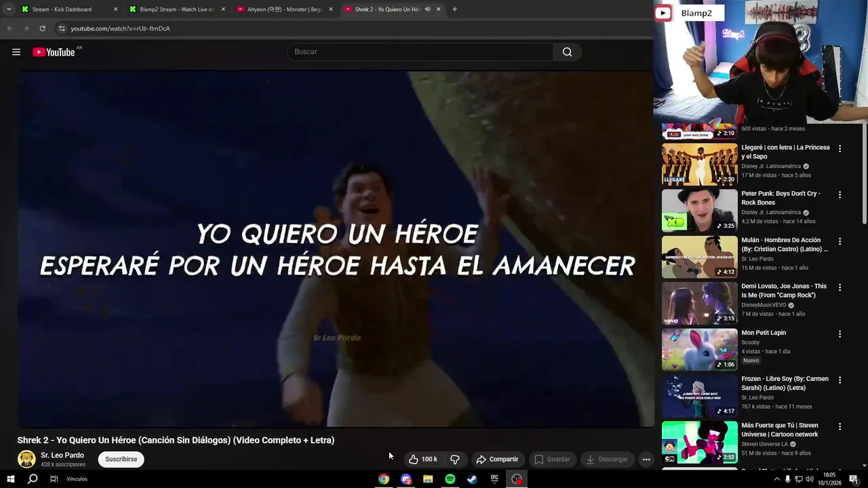The image size is (868, 488).
Task: Open the YouTube hamburger guide menu
Action: [x=16, y=52]
